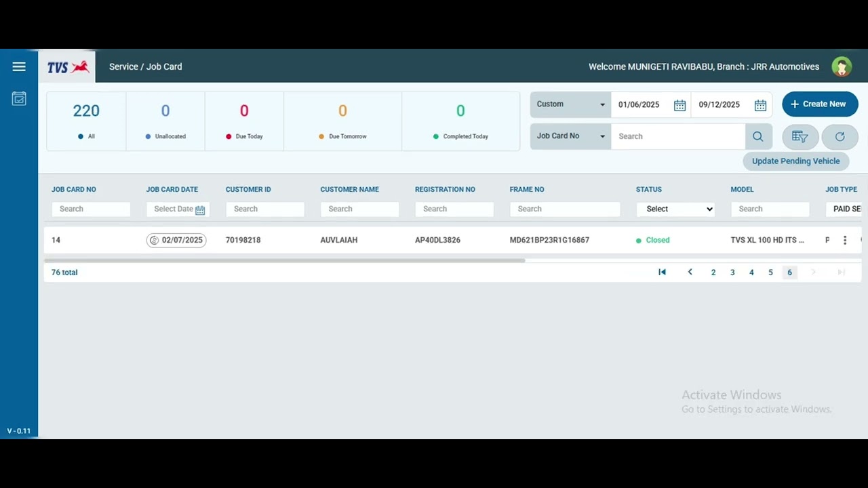
Task: Focus the Frame No search filter
Action: (565, 209)
